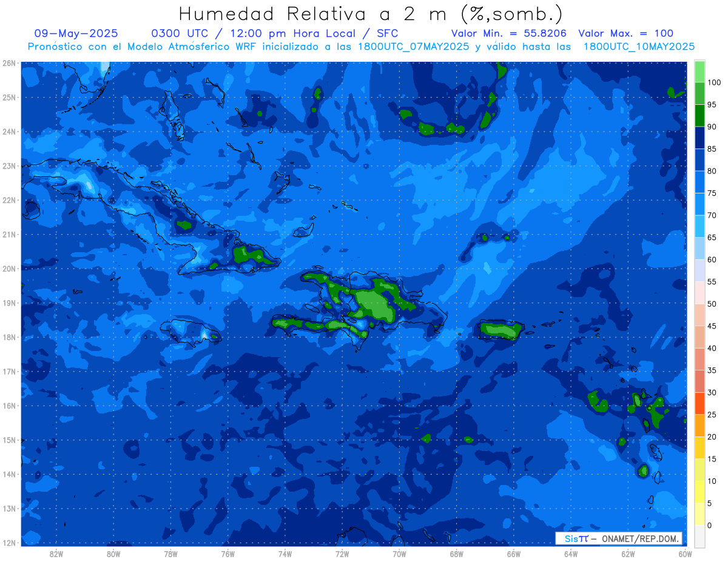
Task: Click the colorbar label "85"
Action: tap(712, 149)
